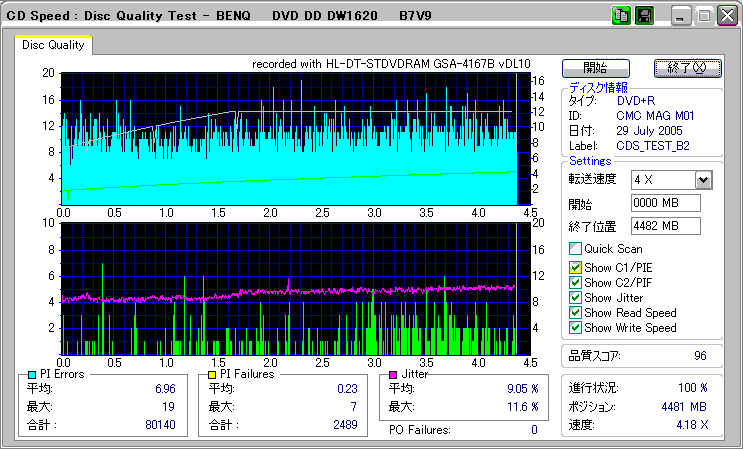The height and width of the screenshot is (449, 743).
Task: Uncheck Show Write Speed option
Action: [575, 327]
